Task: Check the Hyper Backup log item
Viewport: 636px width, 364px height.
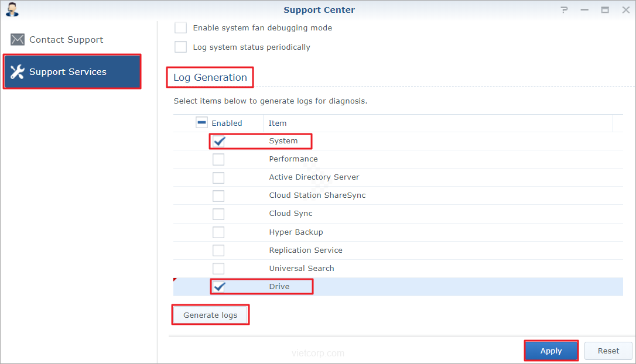Action: point(218,232)
